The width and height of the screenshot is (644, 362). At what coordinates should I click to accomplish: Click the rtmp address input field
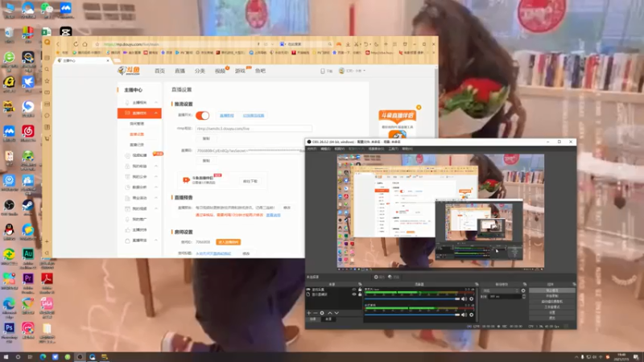pos(254,129)
